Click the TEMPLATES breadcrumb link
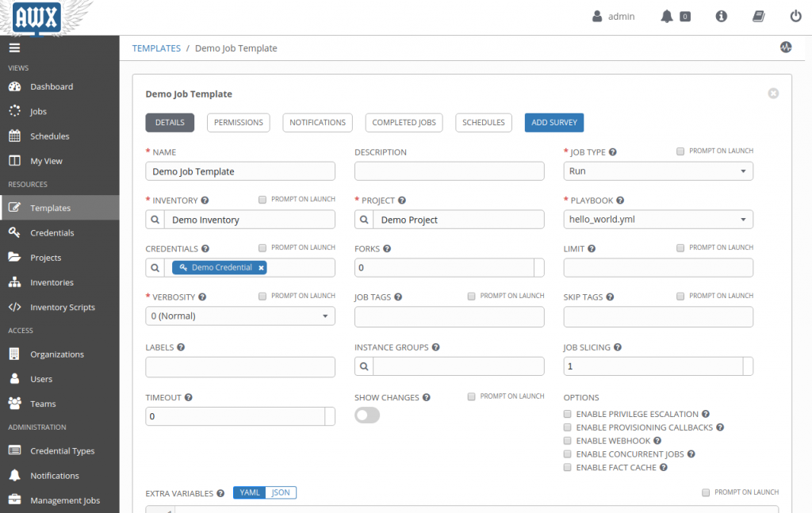The width and height of the screenshot is (812, 513). 156,48
